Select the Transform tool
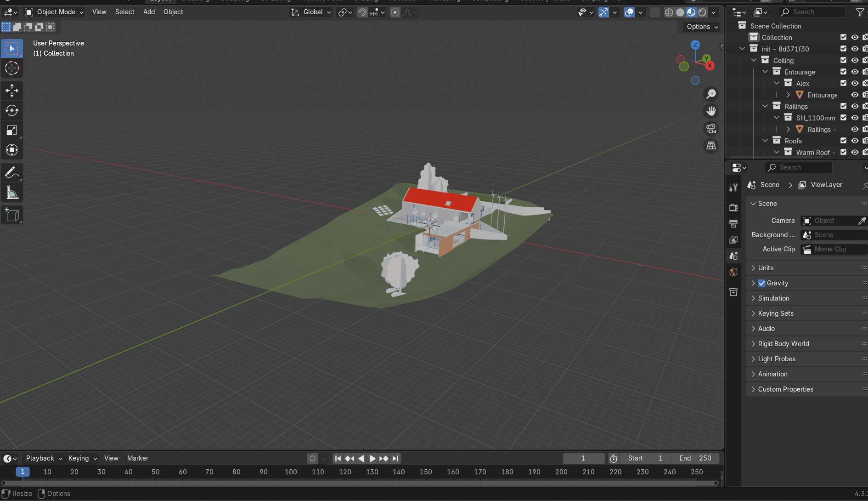The width and height of the screenshot is (868, 501). (12, 150)
